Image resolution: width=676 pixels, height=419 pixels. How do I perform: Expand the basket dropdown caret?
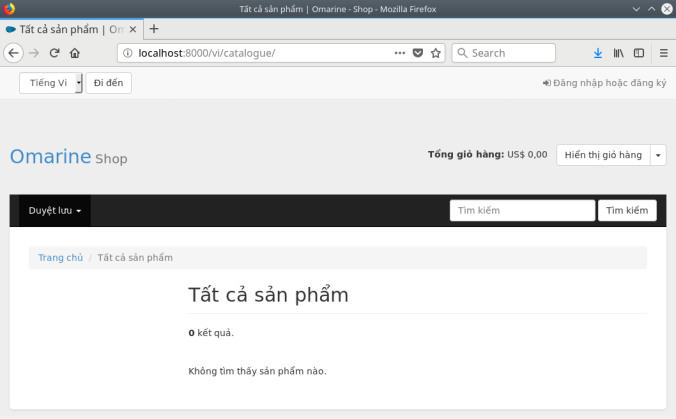click(658, 155)
